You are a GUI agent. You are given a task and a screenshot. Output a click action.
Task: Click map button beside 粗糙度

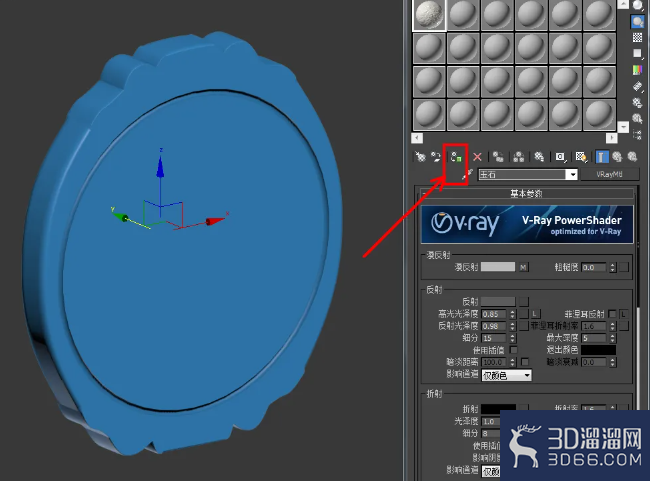[624, 267]
